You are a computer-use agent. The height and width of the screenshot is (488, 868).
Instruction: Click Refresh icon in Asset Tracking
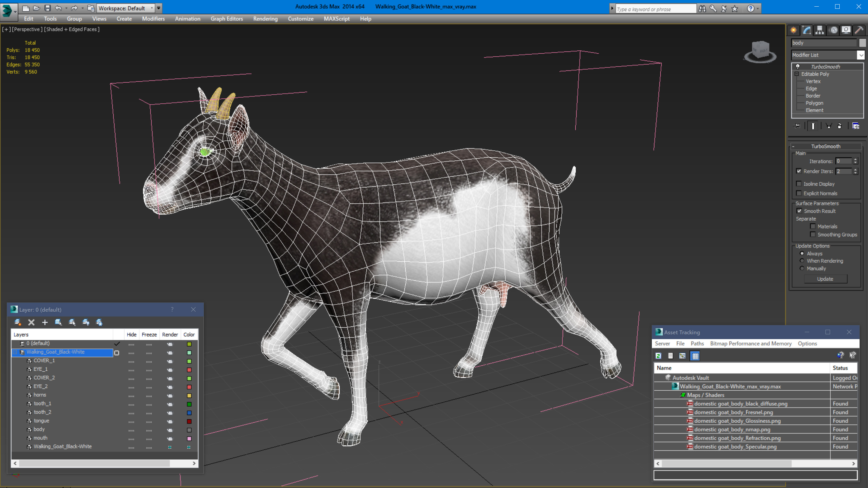[659, 356]
